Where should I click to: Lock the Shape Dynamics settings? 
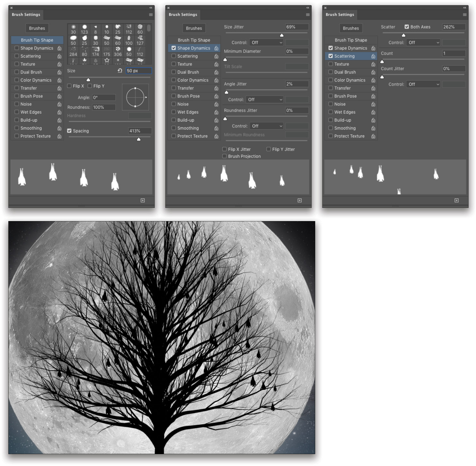click(x=59, y=48)
